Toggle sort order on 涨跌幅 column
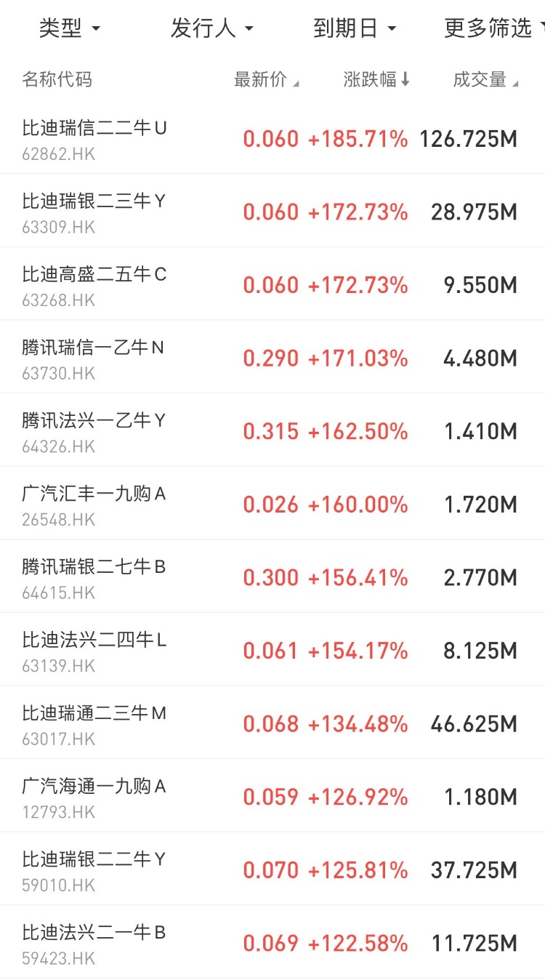Screen dimensions: 545x980 click(376, 80)
